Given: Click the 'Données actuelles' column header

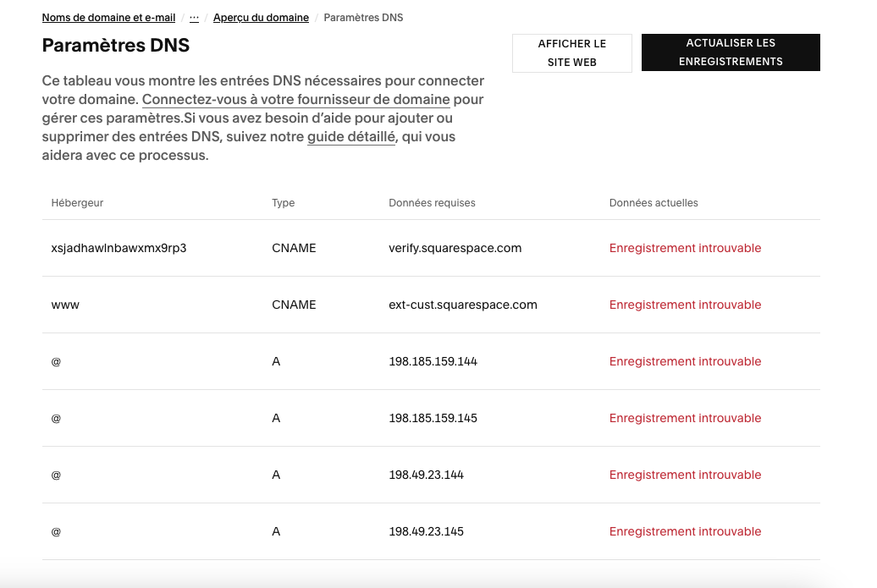Looking at the screenshot, I should tap(653, 203).
